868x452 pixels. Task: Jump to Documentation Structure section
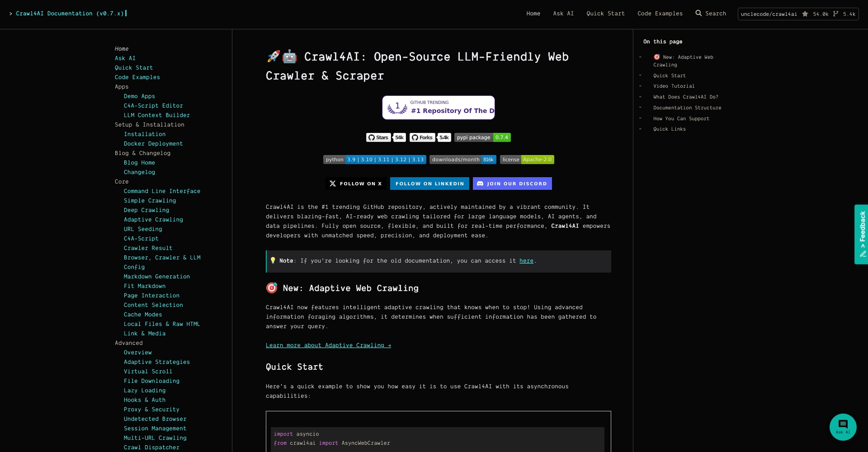pyautogui.click(x=687, y=108)
